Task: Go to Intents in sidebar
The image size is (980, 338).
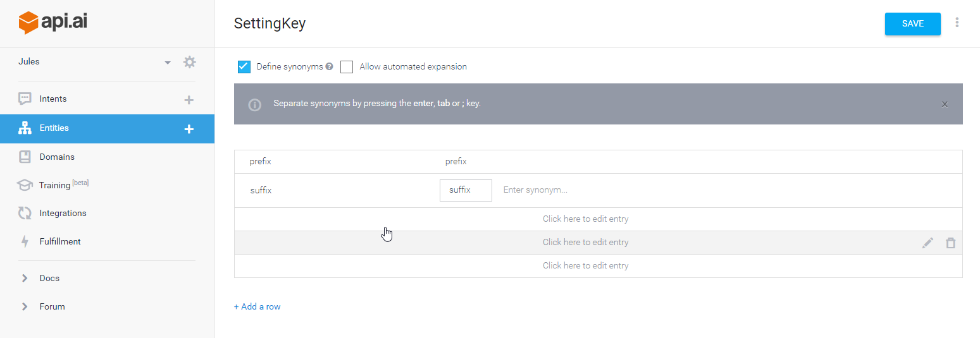Action: (53, 99)
